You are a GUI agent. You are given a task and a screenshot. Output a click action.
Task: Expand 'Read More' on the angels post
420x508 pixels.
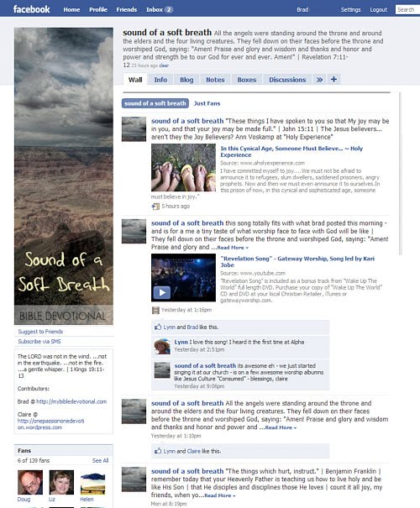281,427
